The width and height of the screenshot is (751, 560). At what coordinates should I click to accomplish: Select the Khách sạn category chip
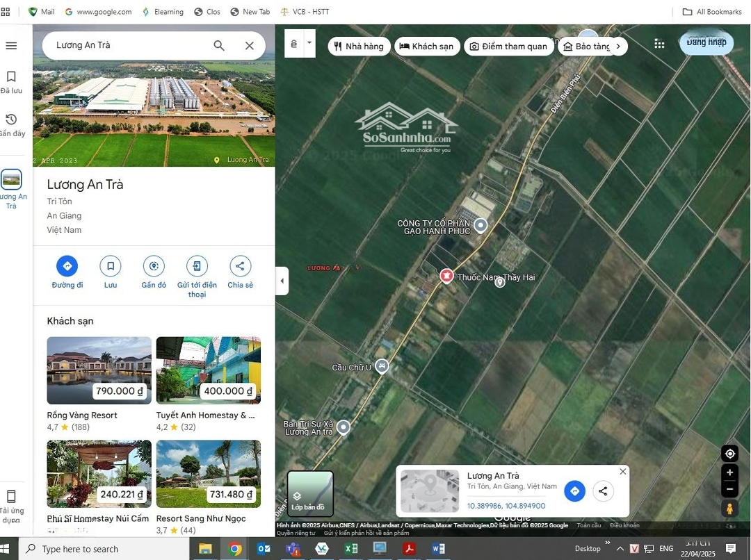(426, 46)
